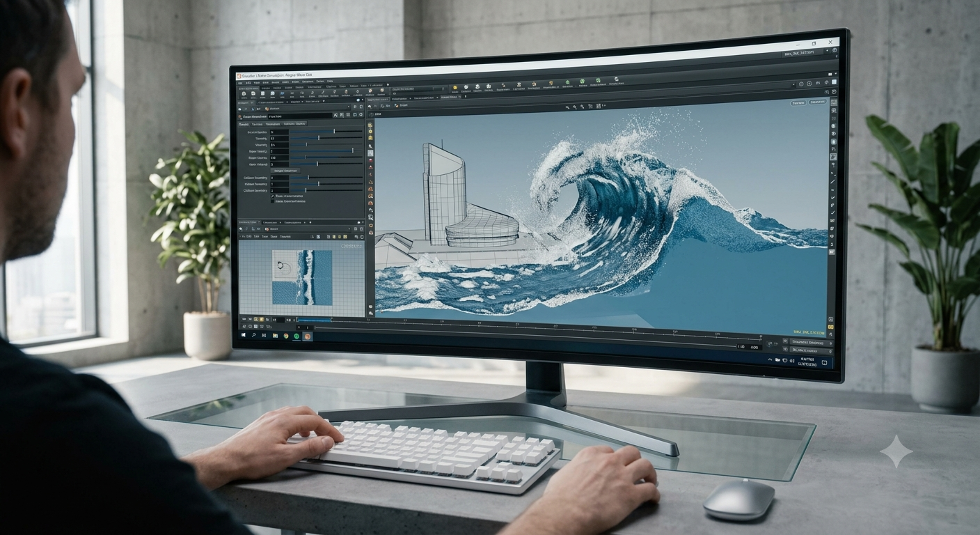Open the dropdown arrow of the parameter pane path field
The width and height of the screenshot is (980, 535).
349,107
